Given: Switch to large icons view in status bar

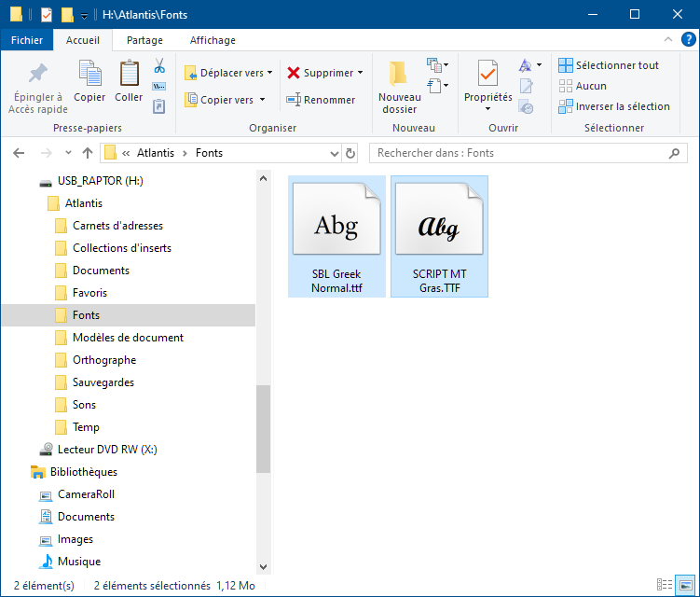Looking at the screenshot, I should click(686, 585).
